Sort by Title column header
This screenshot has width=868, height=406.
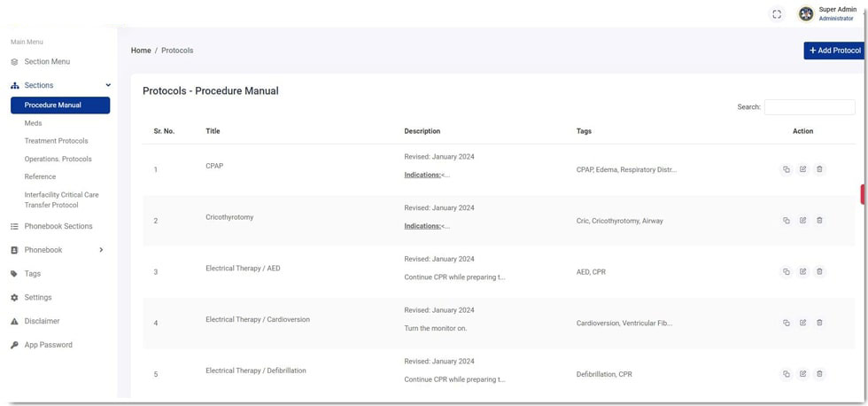[x=213, y=131]
